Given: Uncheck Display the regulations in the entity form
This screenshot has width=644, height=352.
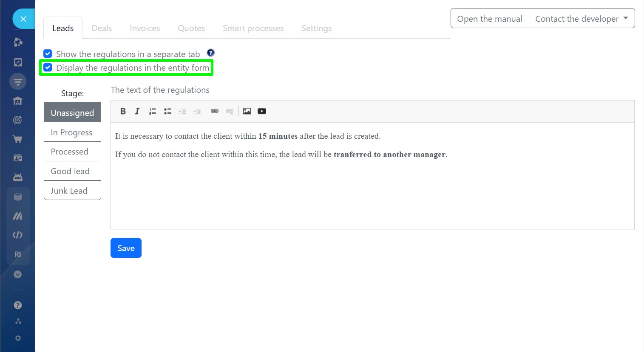Looking at the screenshot, I should (x=48, y=67).
